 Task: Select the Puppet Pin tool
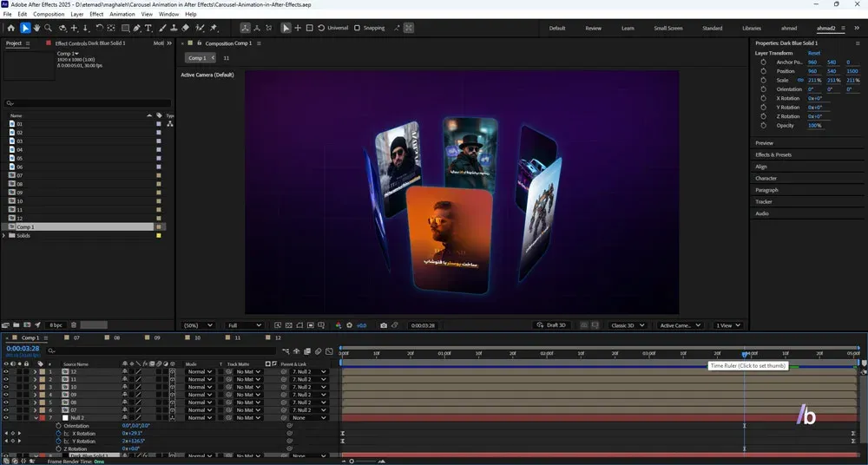tap(214, 28)
